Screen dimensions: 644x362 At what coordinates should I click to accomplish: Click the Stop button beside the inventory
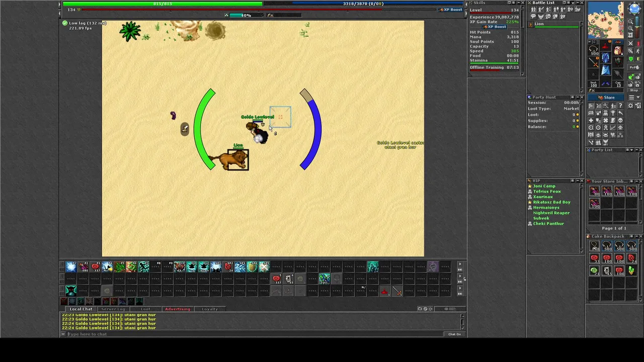coord(634,90)
